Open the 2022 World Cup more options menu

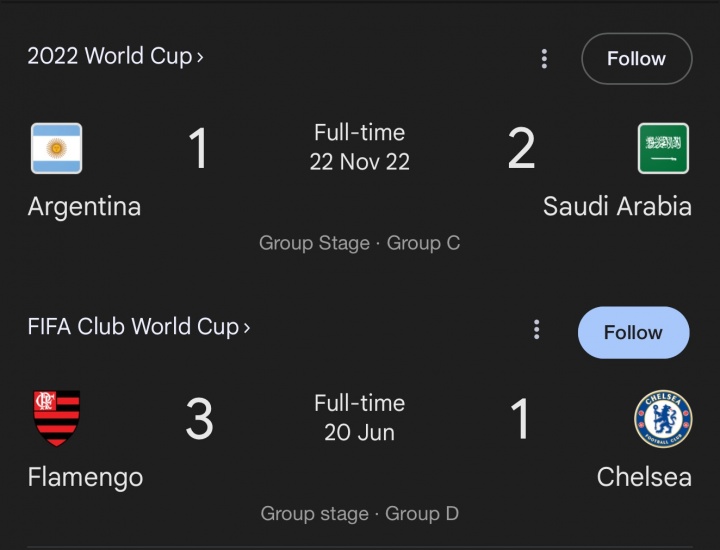(x=544, y=59)
